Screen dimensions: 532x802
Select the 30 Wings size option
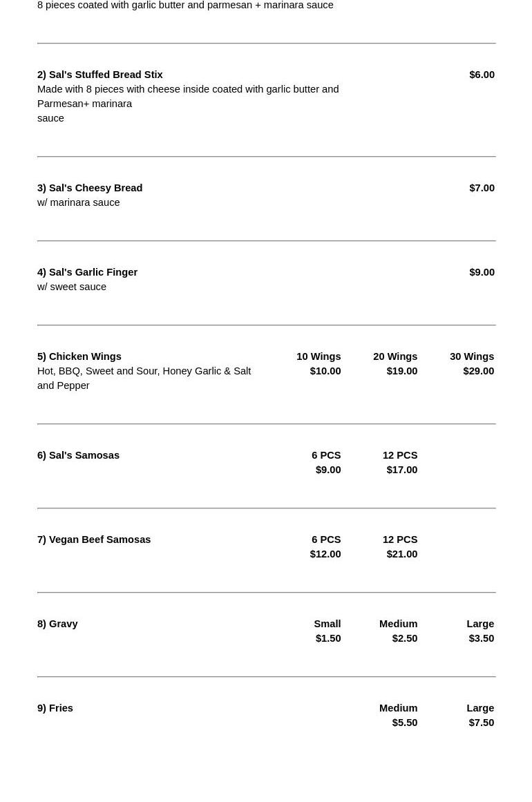coord(473,364)
